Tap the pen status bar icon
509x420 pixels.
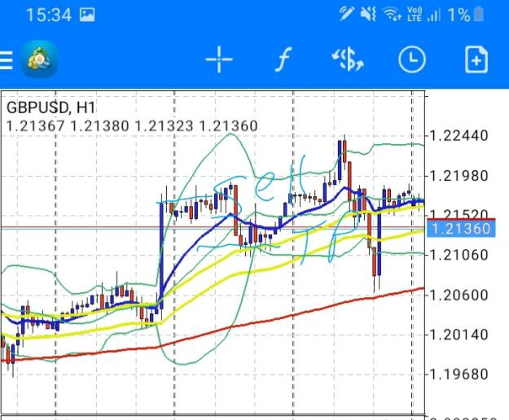346,14
